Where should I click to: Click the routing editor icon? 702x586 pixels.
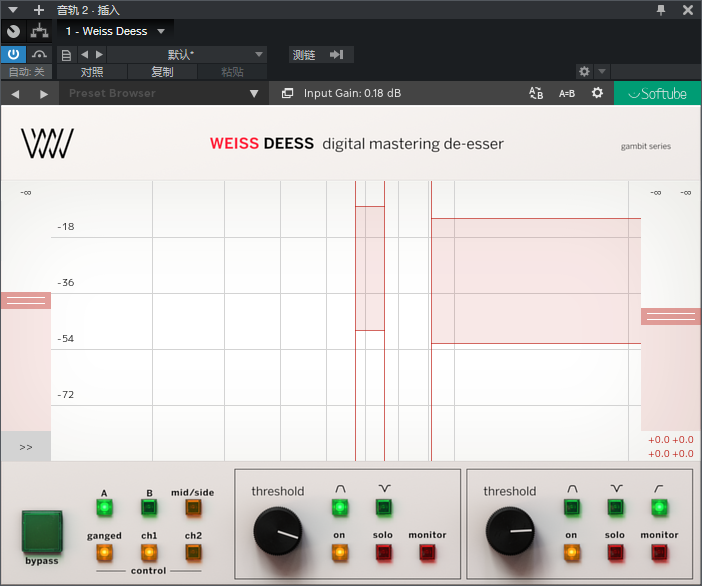(x=39, y=31)
